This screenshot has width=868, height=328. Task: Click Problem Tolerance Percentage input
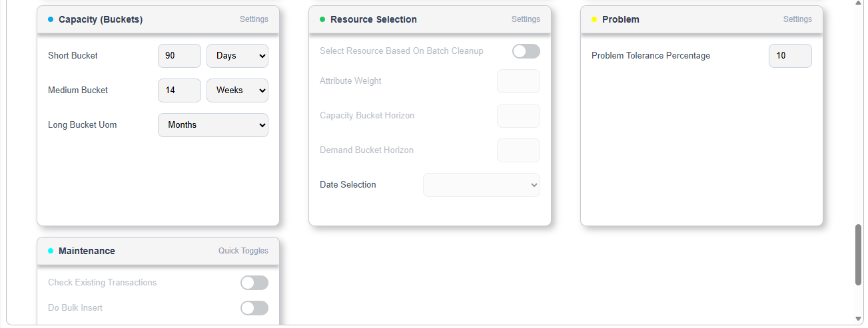point(790,56)
